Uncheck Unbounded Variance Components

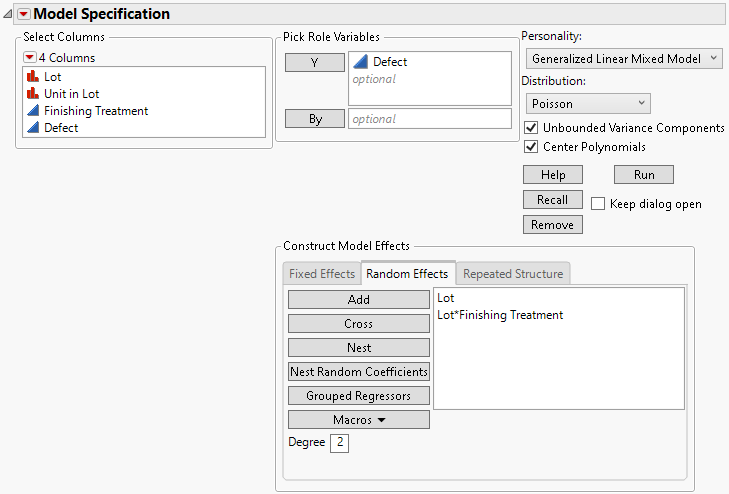(531, 128)
